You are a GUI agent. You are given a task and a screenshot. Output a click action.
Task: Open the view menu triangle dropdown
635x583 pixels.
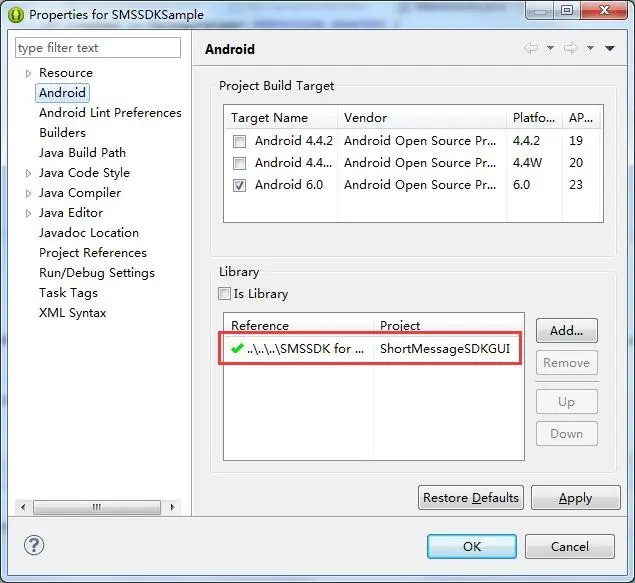point(610,49)
